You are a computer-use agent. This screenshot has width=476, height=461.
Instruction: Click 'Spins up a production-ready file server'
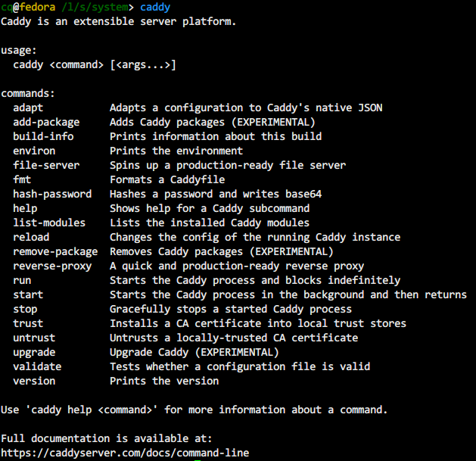click(228, 165)
